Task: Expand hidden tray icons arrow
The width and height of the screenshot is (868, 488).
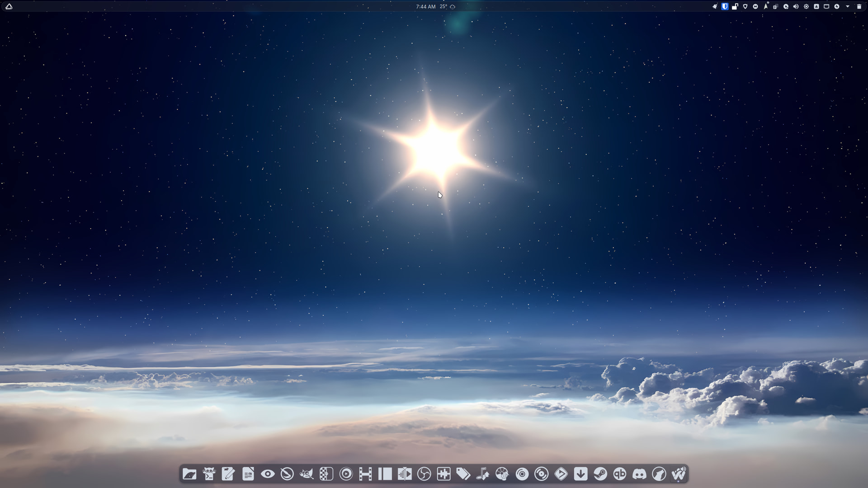Action: click(848, 6)
